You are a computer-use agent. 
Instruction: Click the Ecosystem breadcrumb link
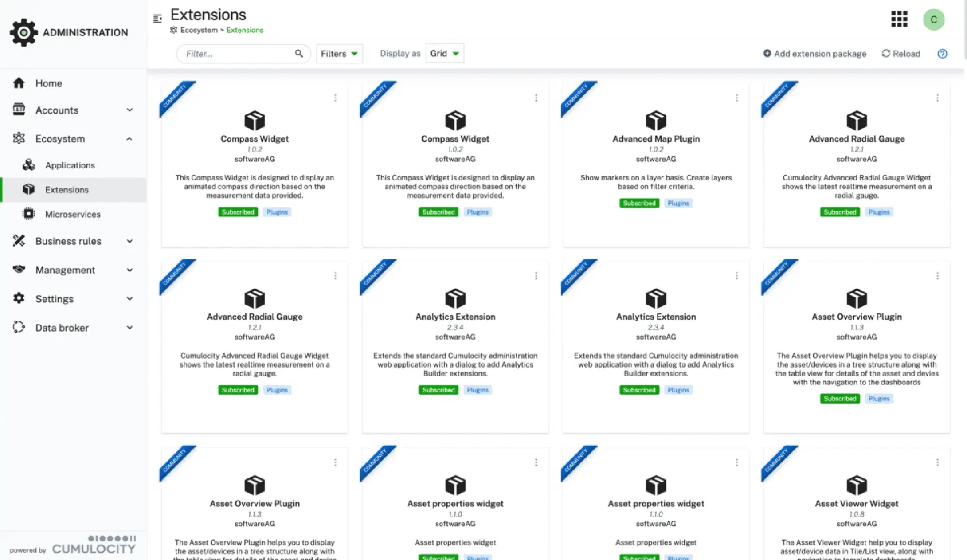click(x=198, y=30)
